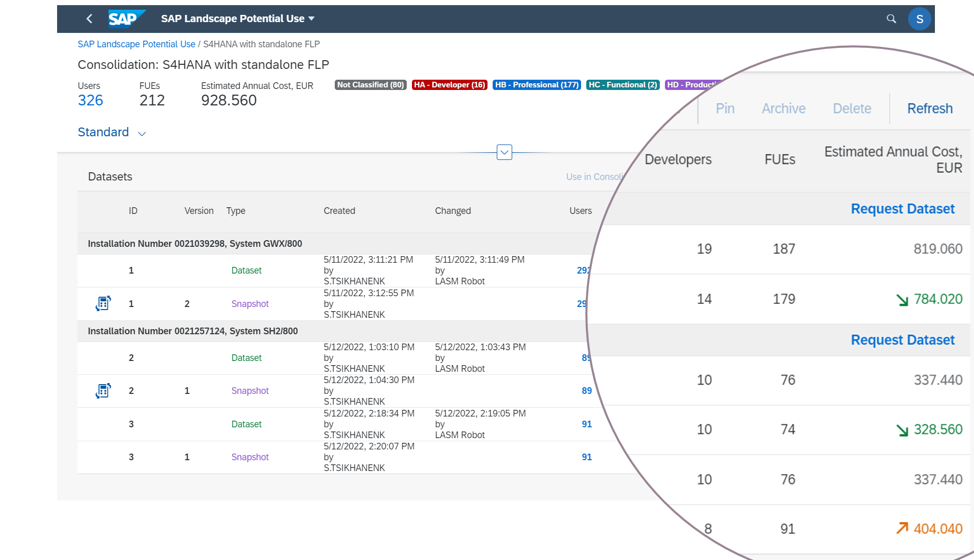Screen dimensions: 974x560
Task: Open the user avatar S menu
Action: tap(919, 19)
